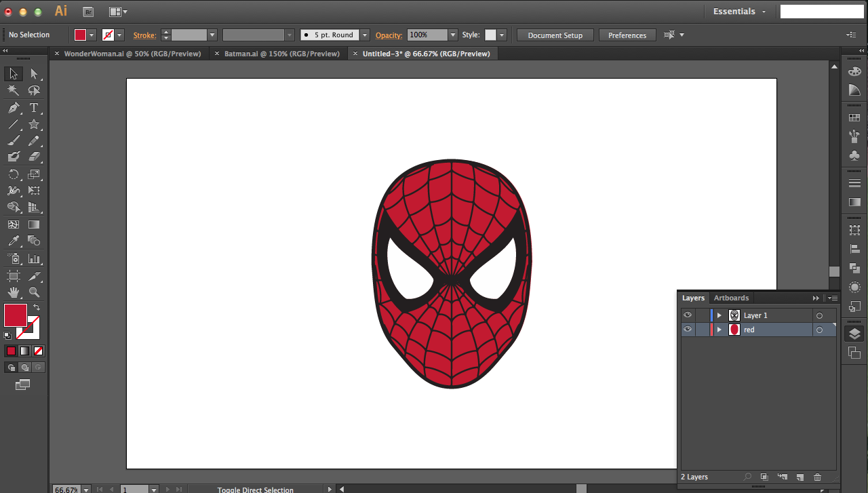The width and height of the screenshot is (868, 493).
Task: Select the Blend tool
Action: (x=34, y=241)
